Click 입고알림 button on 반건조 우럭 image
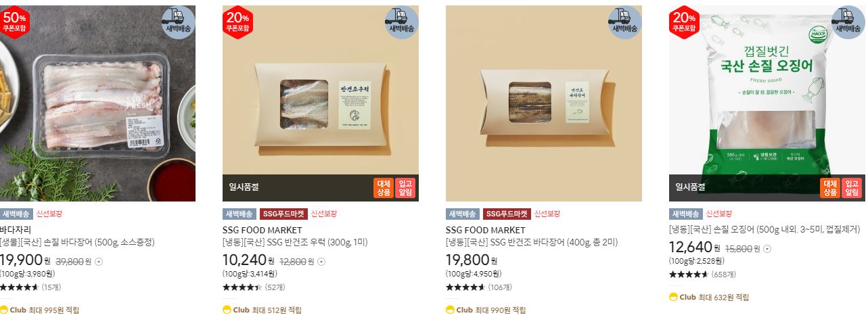The image size is (868, 332). pos(405,188)
